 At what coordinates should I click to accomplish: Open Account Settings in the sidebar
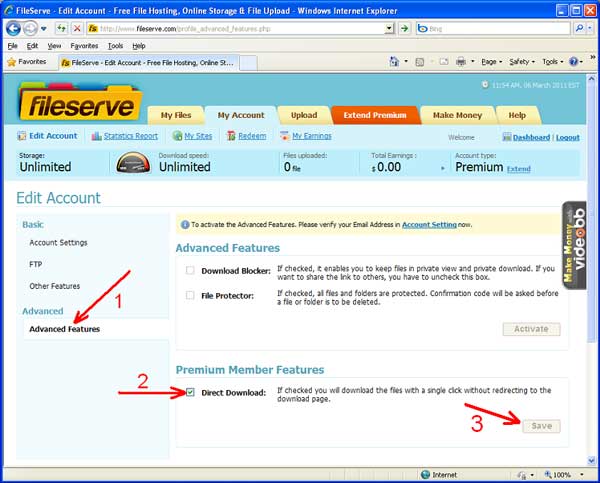[x=58, y=243]
